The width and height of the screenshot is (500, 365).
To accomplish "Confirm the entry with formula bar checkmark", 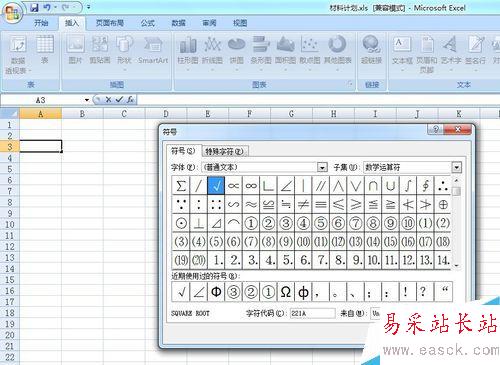I will [x=119, y=99].
